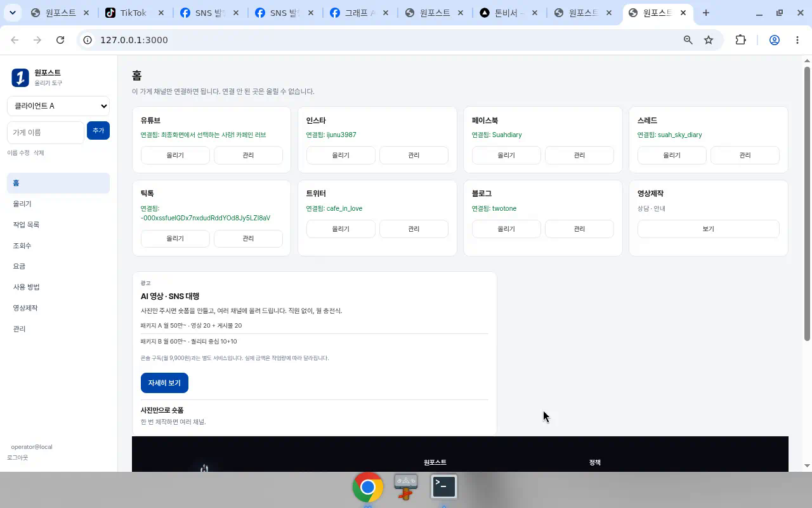Click 올리기 on the 틱톡 card
The image size is (812, 508).
point(175,239)
